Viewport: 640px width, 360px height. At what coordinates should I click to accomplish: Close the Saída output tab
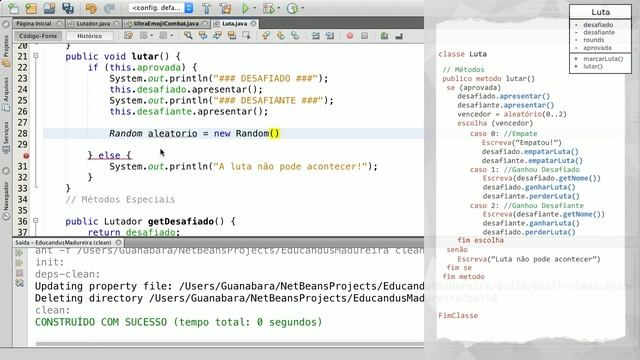(118, 242)
